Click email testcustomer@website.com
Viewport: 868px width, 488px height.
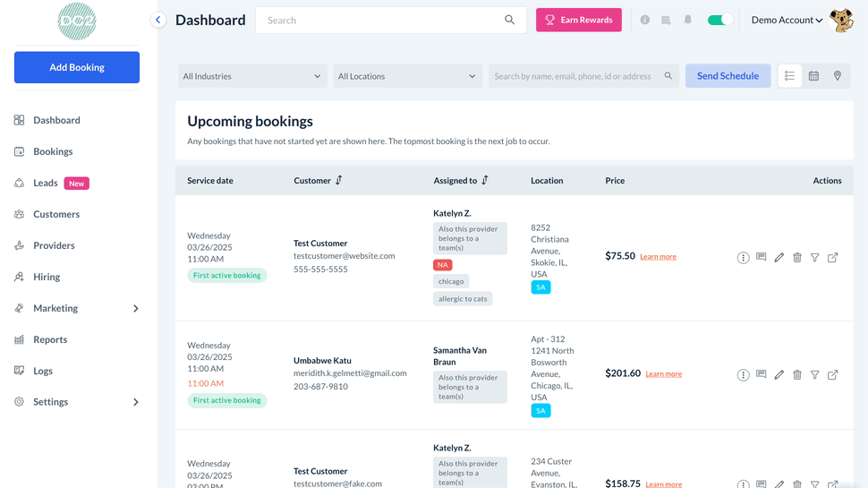coord(344,256)
